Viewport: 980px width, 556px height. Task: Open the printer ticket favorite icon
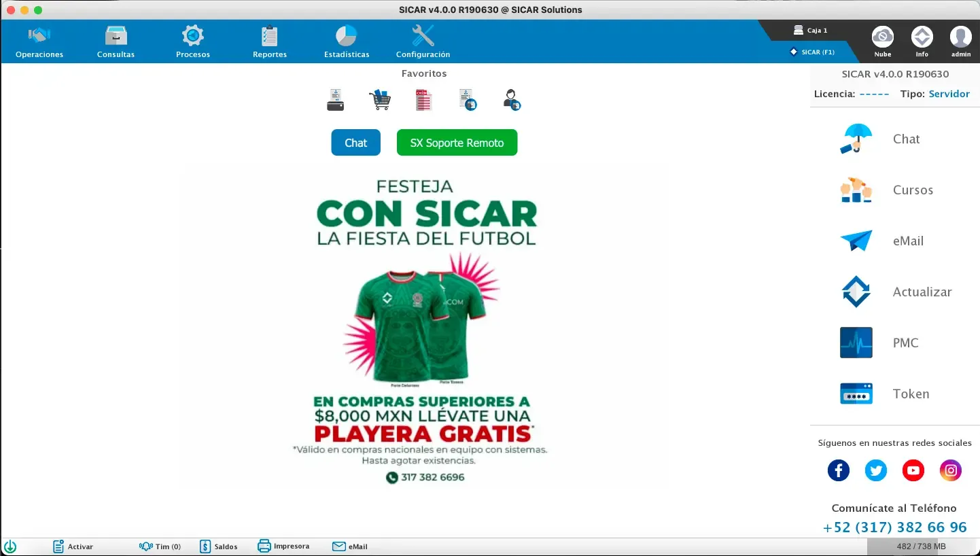[336, 100]
